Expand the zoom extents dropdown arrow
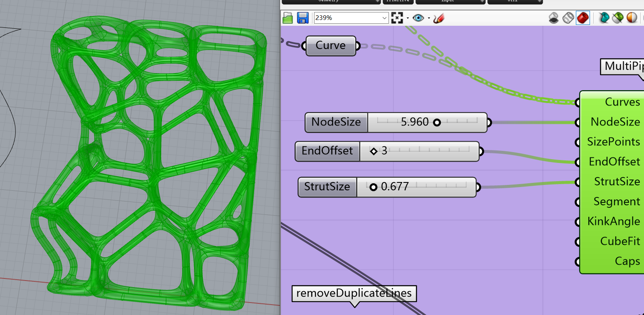 coord(408,18)
